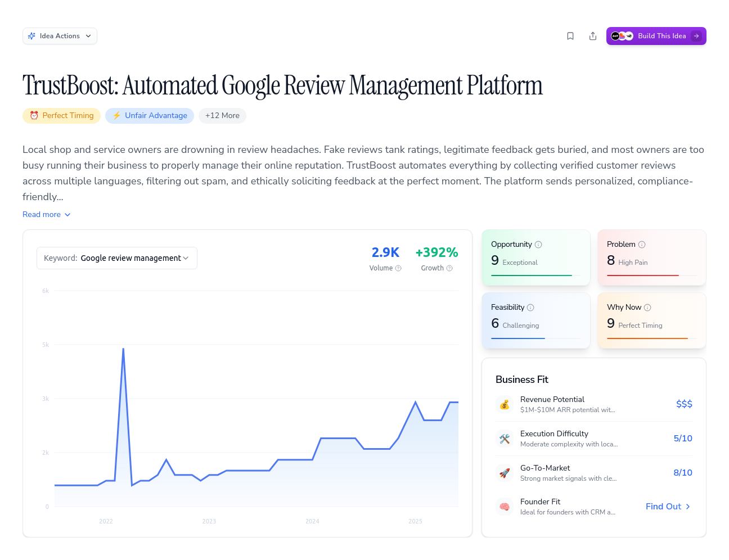729x560 pixels.
Task: Open the Problem score card
Action: [x=652, y=258]
